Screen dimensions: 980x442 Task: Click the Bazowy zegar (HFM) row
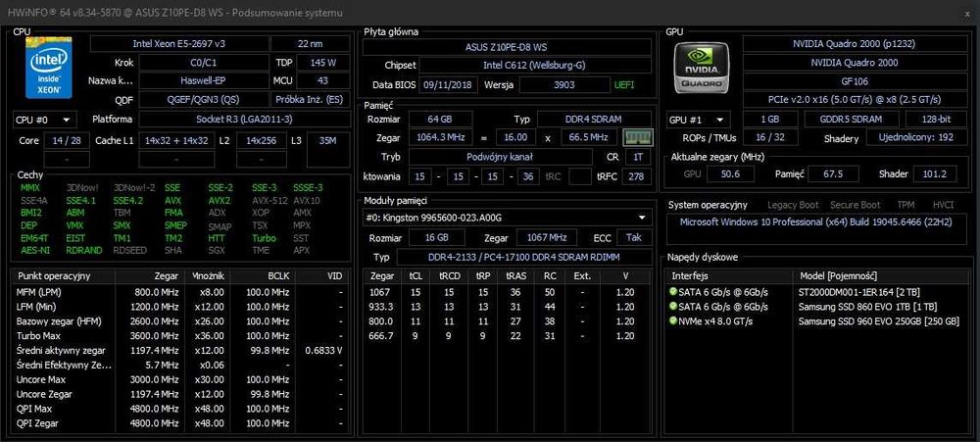click(180, 321)
